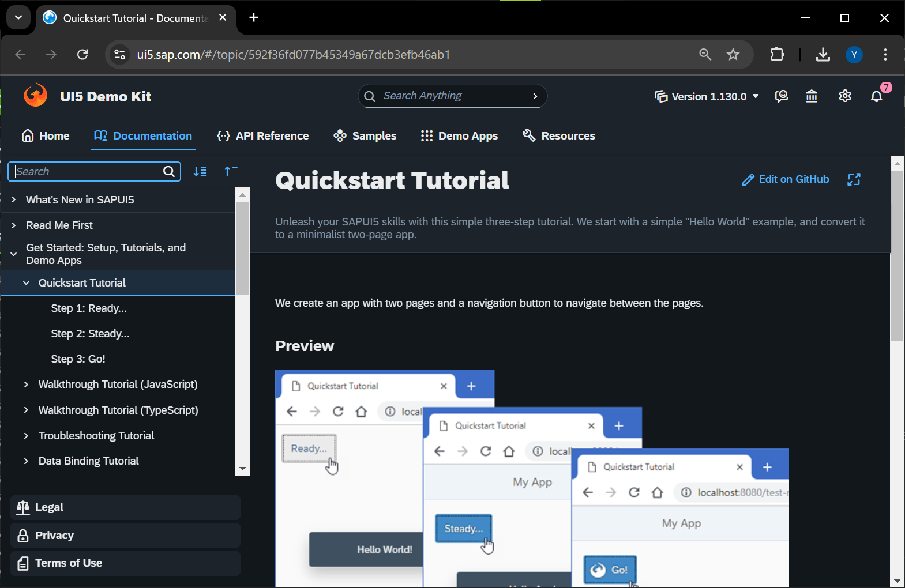Collapse the Quickstart Tutorial tree node
The image size is (905, 588).
pos(26,282)
